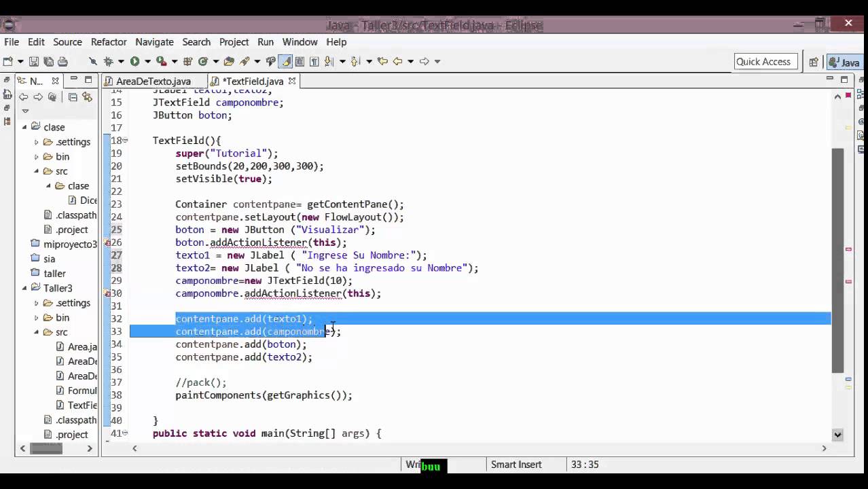This screenshot has width=868, height=489.
Task: Click the Last Edit Location icon
Action: click(x=382, y=61)
